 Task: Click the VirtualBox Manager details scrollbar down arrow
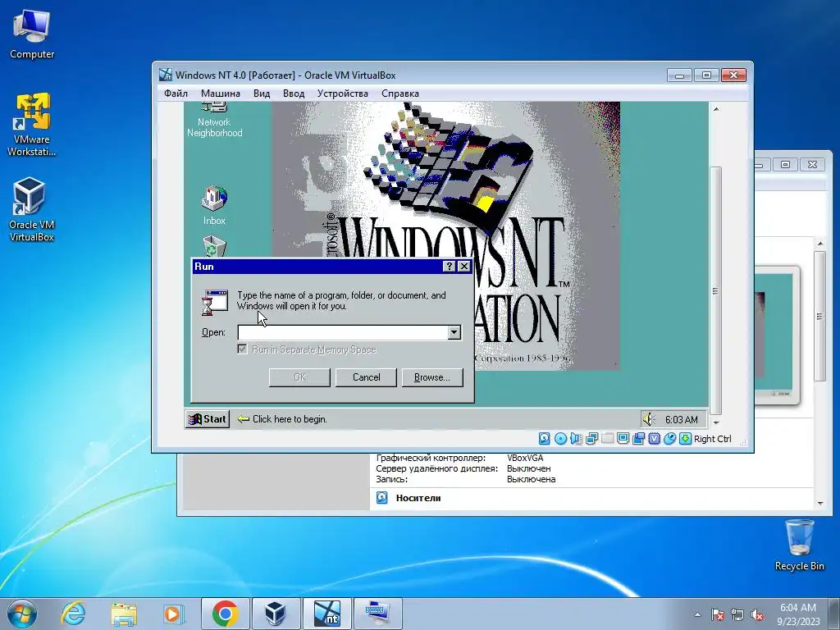tap(819, 504)
